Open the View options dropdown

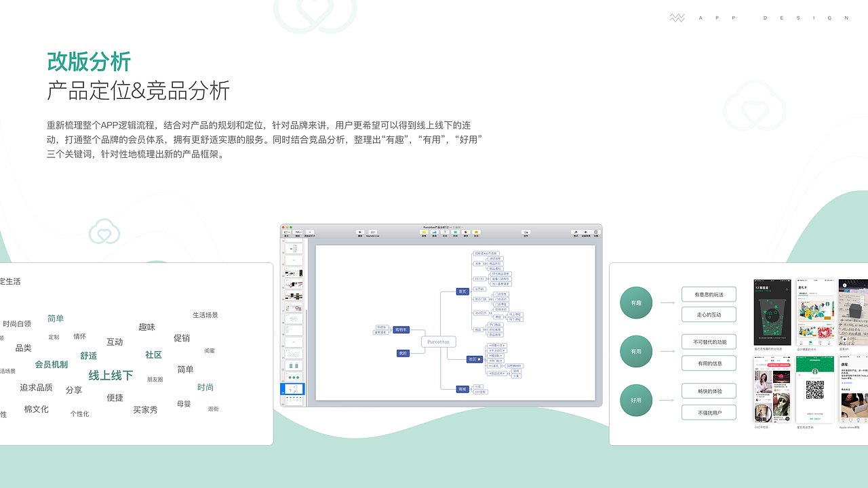[x=286, y=232]
